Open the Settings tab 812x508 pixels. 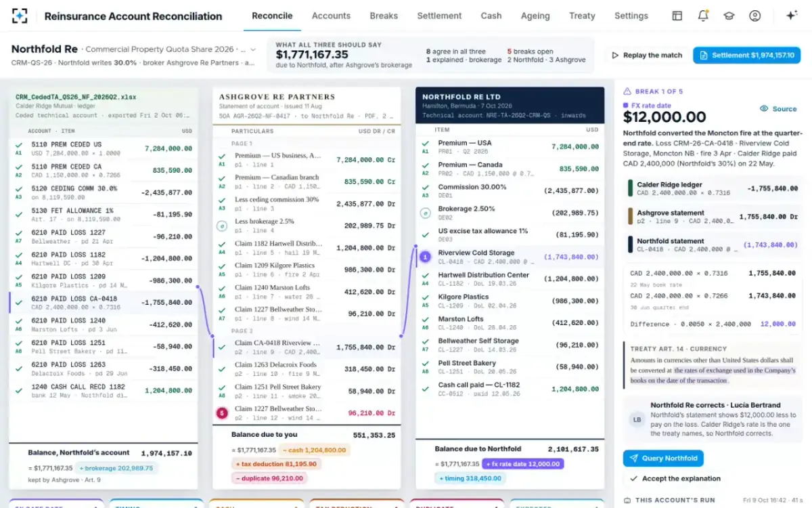(x=631, y=16)
